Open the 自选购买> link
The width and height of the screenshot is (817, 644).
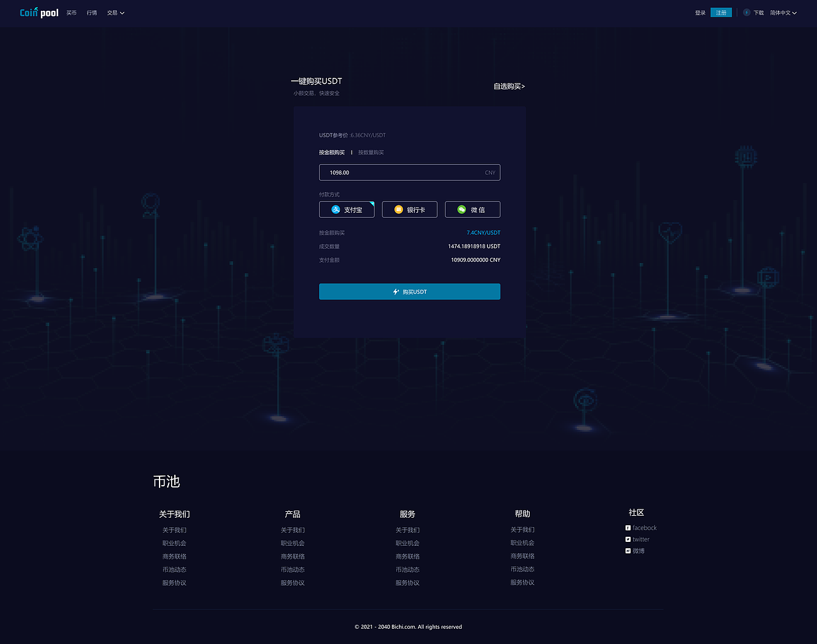click(x=509, y=86)
